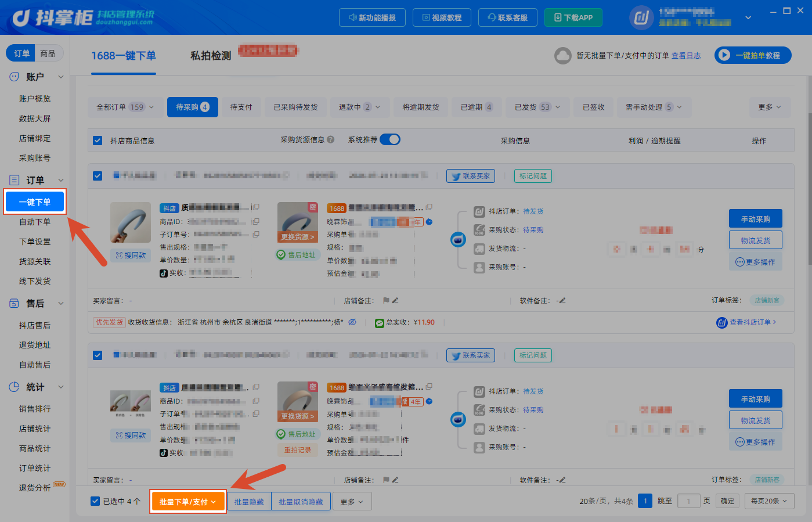Screen dimensions: 812x522
Task: Copy the 子订单号 of the second order
Action: click(x=255, y=413)
